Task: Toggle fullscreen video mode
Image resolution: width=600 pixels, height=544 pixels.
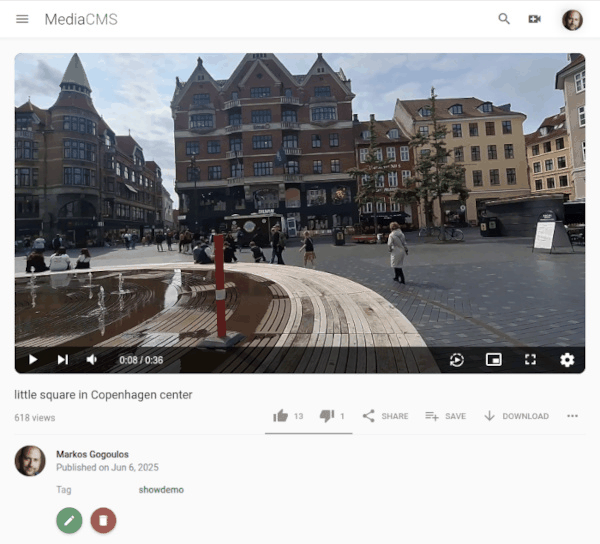Action: [531, 360]
